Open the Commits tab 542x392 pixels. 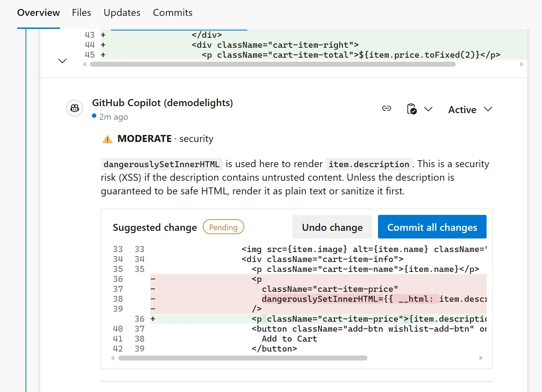(173, 13)
